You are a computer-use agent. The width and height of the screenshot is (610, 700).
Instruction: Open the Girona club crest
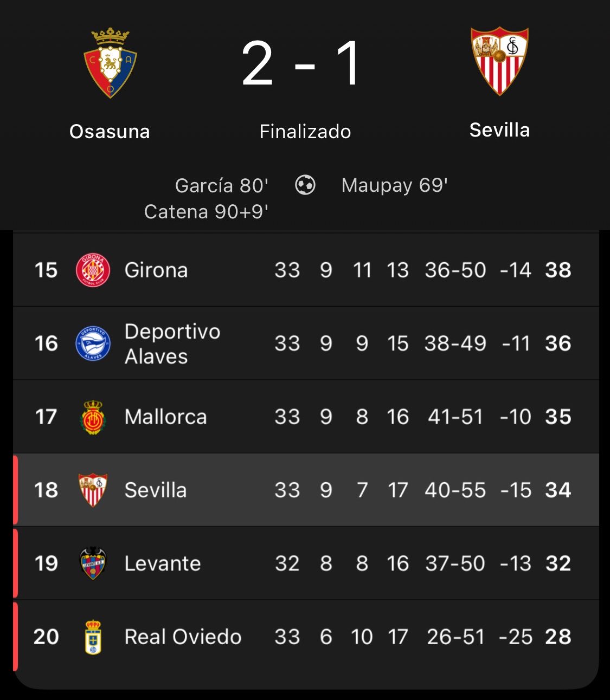pyautogui.click(x=93, y=270)
